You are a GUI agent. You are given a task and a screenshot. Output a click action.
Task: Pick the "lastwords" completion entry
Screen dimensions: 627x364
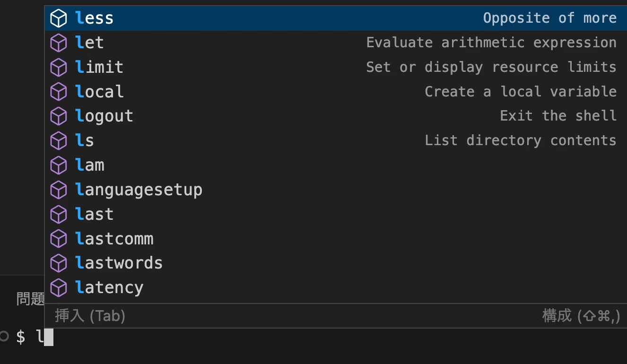(x=119, y=263)
